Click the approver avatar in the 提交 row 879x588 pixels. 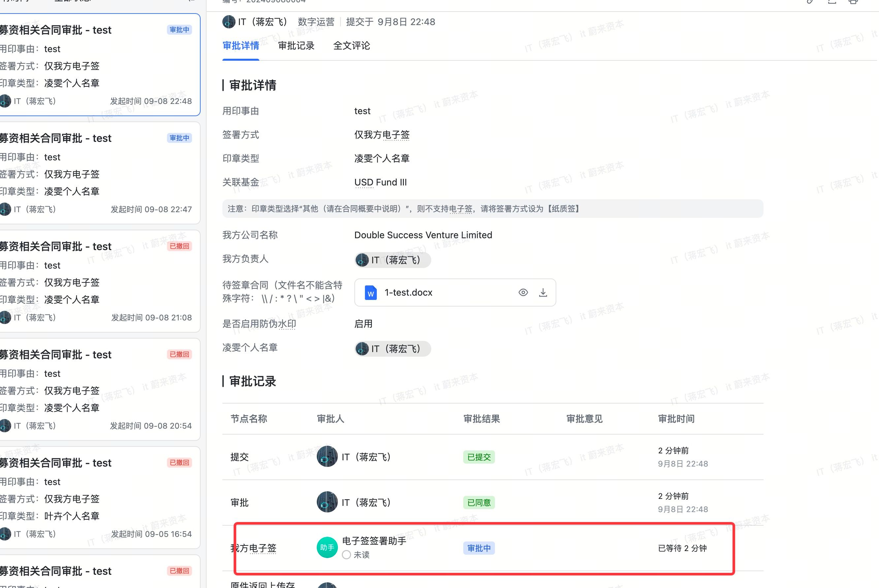327,456
